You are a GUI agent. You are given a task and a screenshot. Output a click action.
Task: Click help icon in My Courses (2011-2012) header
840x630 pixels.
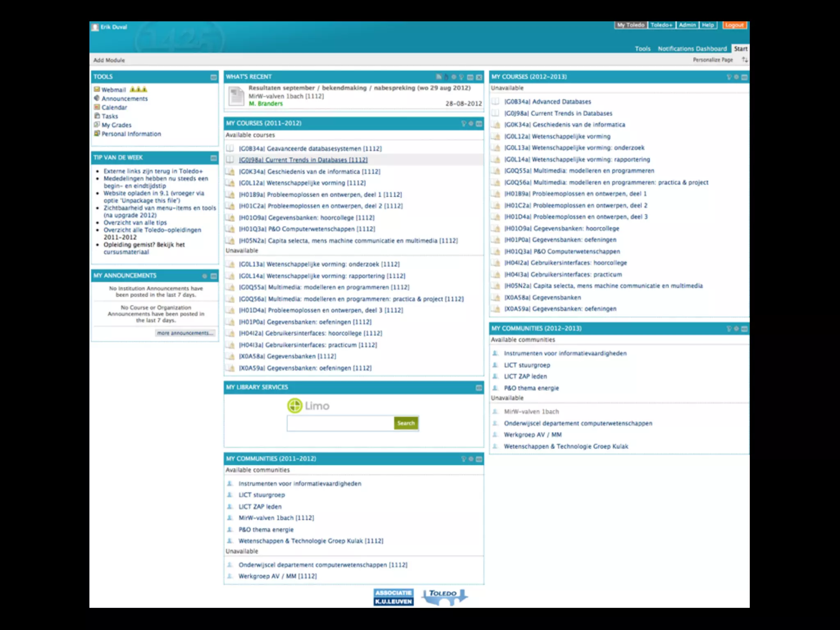pos(463,123)
